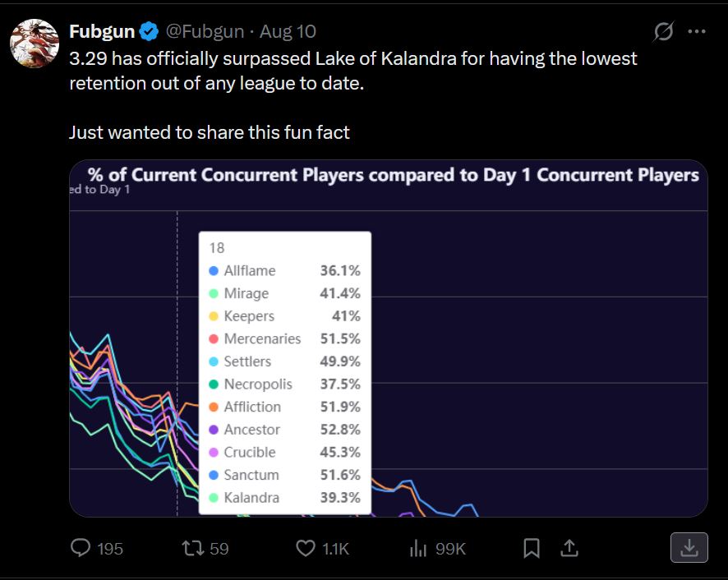Viewport: 728px width, 580px height.
Task: Click the Grok slashed-circle icon
Action: point(663,31)
